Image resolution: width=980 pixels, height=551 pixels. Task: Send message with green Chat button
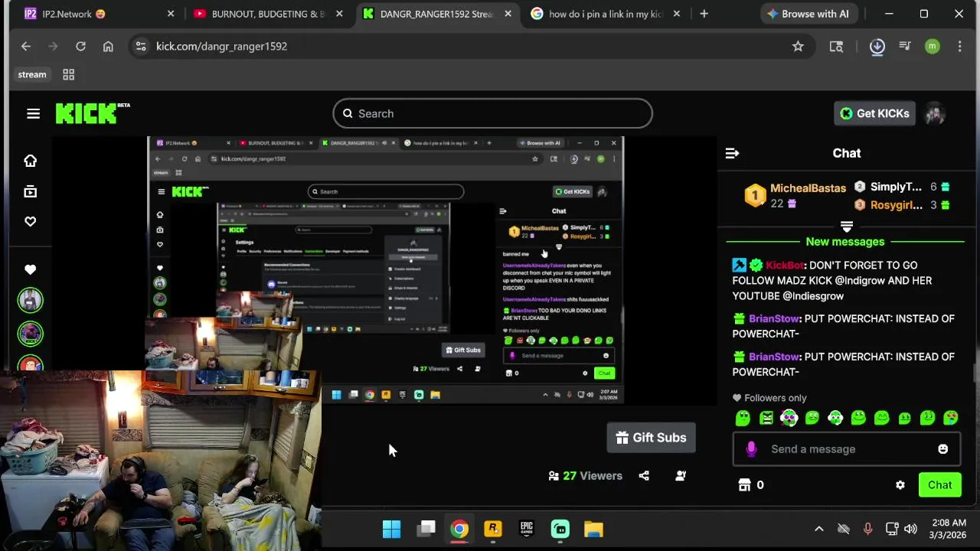coord(939,485)
